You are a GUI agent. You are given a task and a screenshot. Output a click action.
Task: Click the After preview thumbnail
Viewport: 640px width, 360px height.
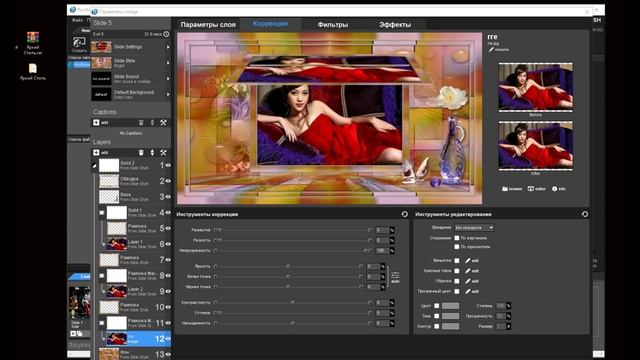(x=536, y=146)
